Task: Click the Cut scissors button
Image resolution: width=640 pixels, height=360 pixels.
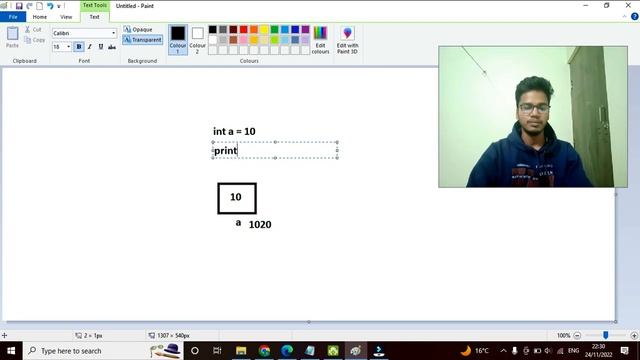Action: 33,29
